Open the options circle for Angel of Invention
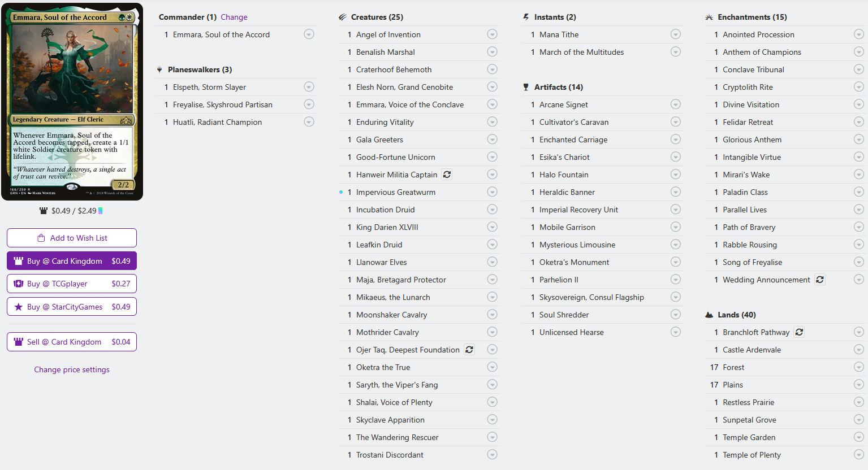Image resolution: width=868 pixels, height=470 pixels. click(x=493, y=34)
